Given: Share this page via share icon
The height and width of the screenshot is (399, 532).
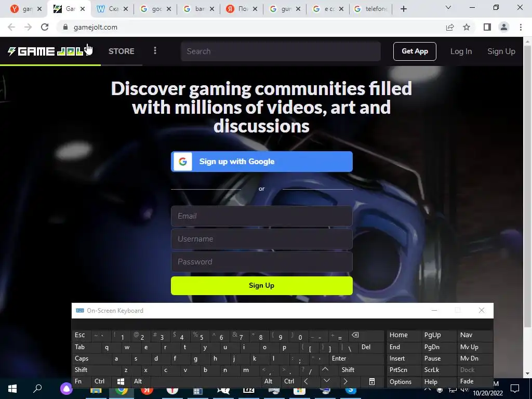Looking at the screenshot, I should click(450, 27).
